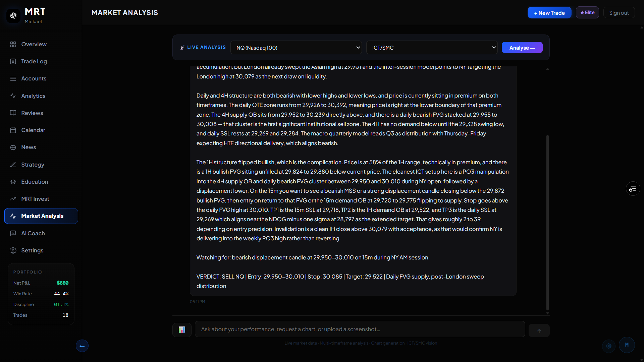Click the Strategy pencil icon
The height and width of the screenshot is (362, 644).
(13, 165)
